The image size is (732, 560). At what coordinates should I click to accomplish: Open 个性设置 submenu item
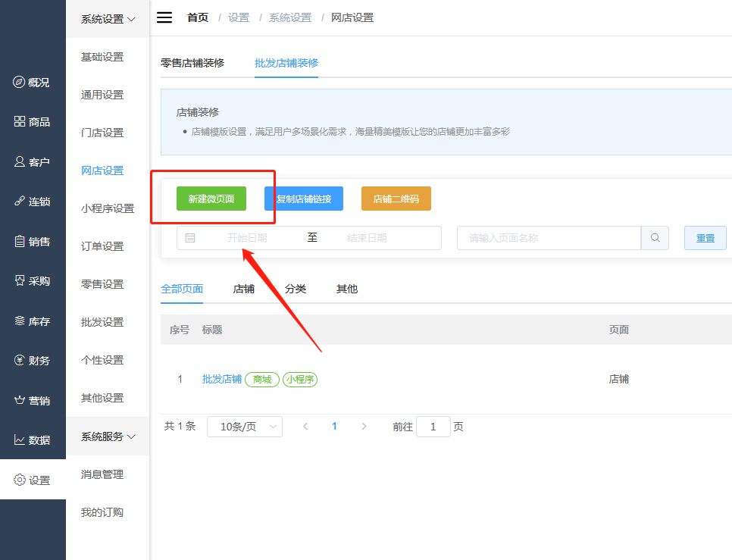(x=102, y=360)
